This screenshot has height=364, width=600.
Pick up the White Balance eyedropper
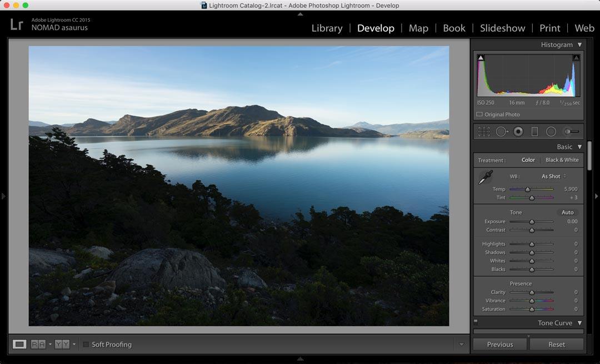[x=485, y=178]
